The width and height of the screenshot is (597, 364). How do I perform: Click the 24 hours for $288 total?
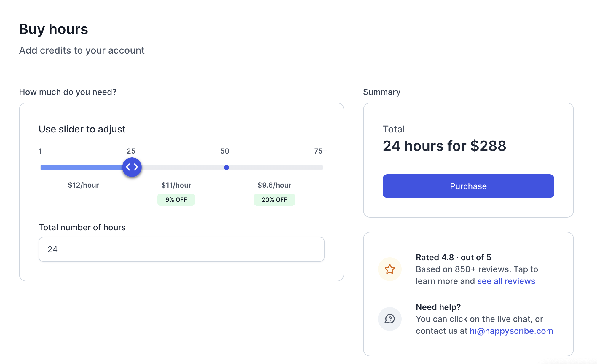point(444,146)
